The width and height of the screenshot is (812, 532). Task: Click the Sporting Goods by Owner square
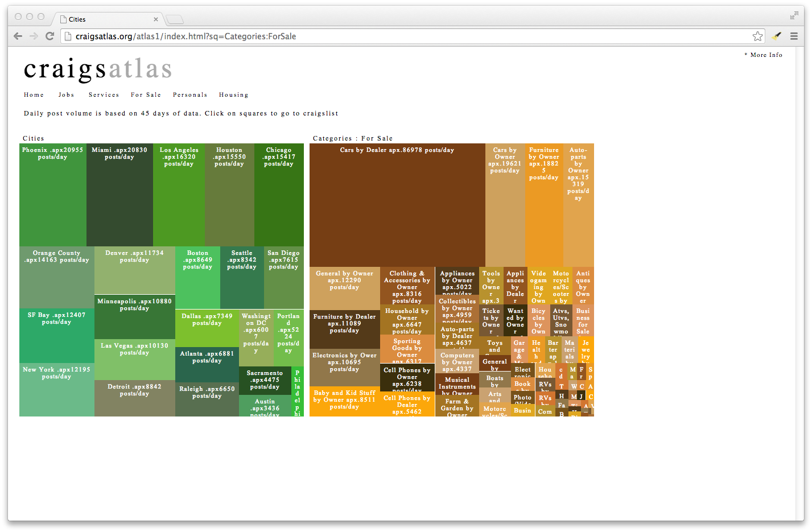pyautogui.click(x=407, y=349)
